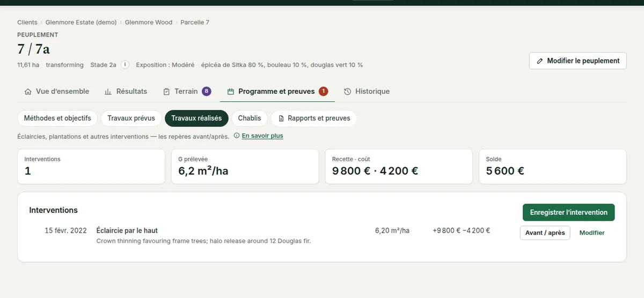The width and height of the screenshot is (644, 298).
Task: Click the Solde 5 600 € card
Action: (553, 167)
